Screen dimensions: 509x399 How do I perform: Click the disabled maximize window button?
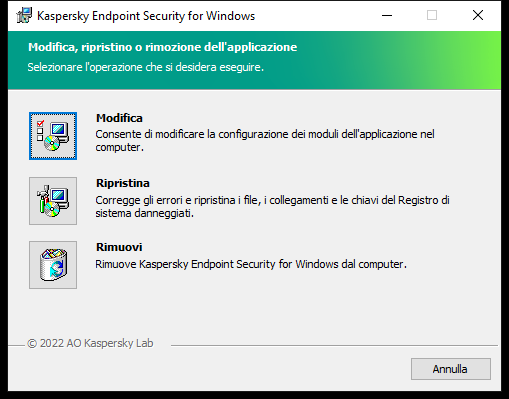click(x=432, y=15)
